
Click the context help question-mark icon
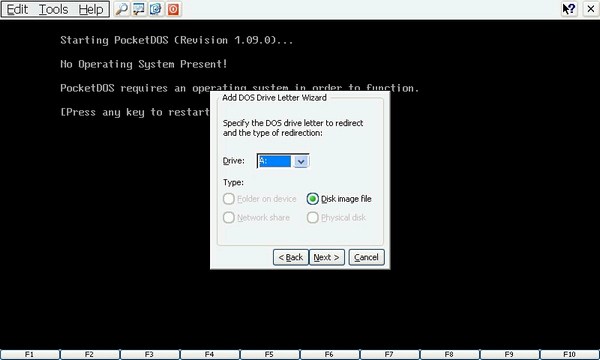[569, 9]
